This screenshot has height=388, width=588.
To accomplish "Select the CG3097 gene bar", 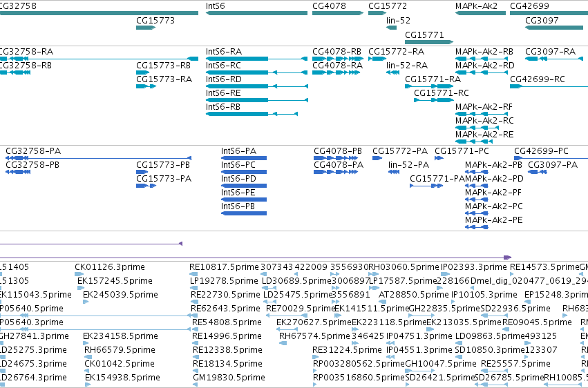I will coord(554,28).
